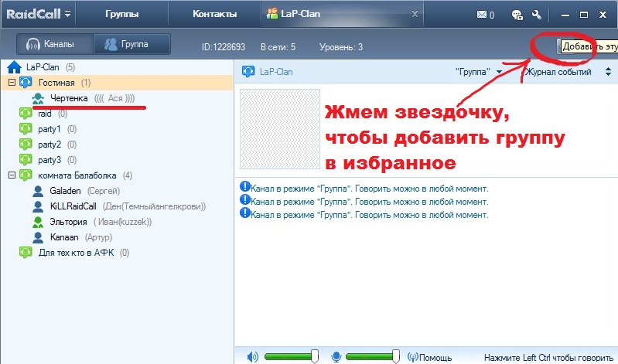Click the raid channel icon
The height and width of the screenshot is (364, 618).
pos(25,114)
